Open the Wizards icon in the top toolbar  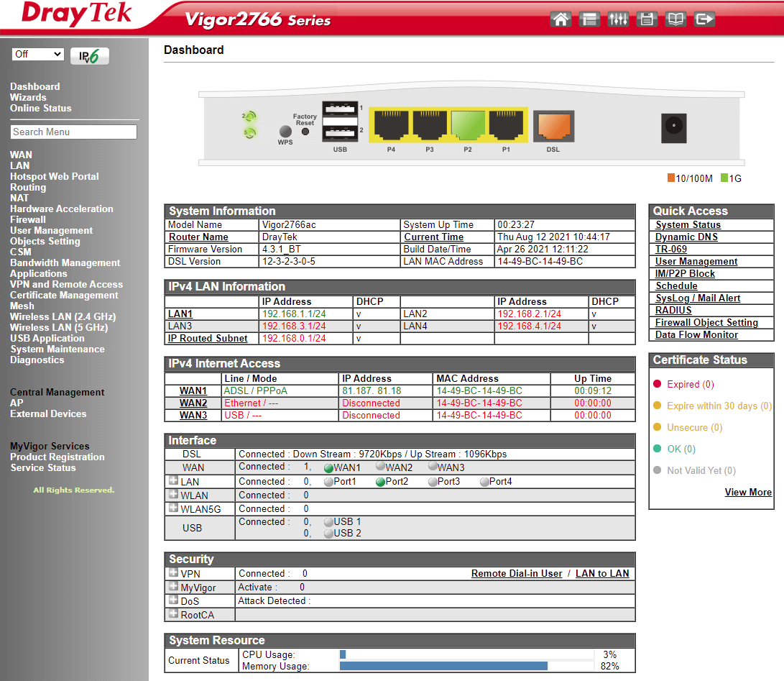tap(589, 19)
